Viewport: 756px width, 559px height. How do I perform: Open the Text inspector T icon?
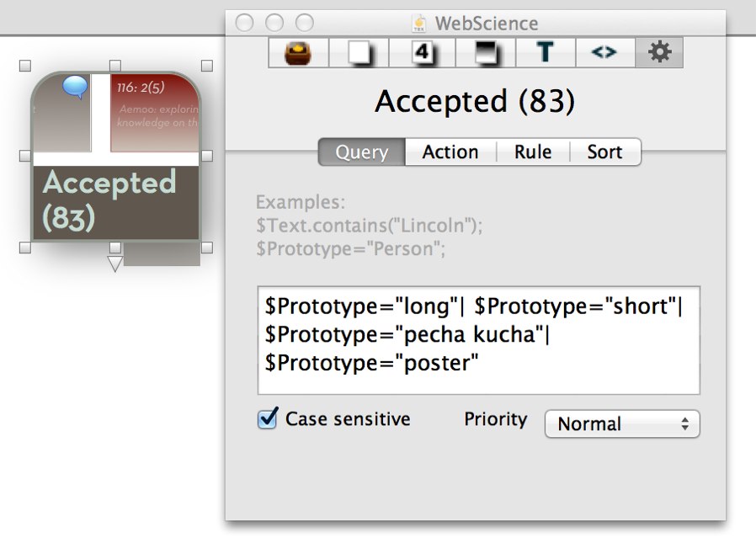546,52
